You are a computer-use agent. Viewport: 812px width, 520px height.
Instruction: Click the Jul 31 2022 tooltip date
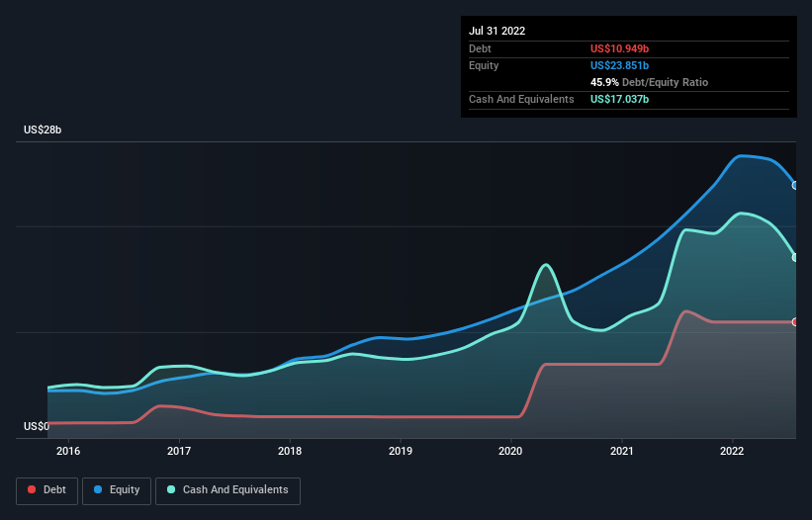click(497, 31)
